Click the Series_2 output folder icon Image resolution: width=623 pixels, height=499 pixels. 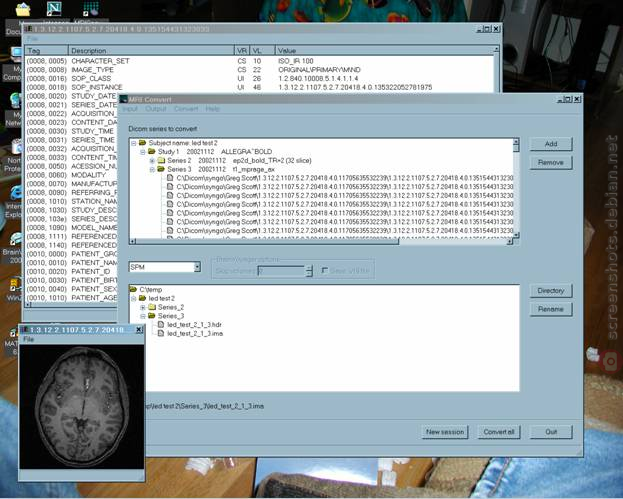pyautogui.click(x=151, y=307)
